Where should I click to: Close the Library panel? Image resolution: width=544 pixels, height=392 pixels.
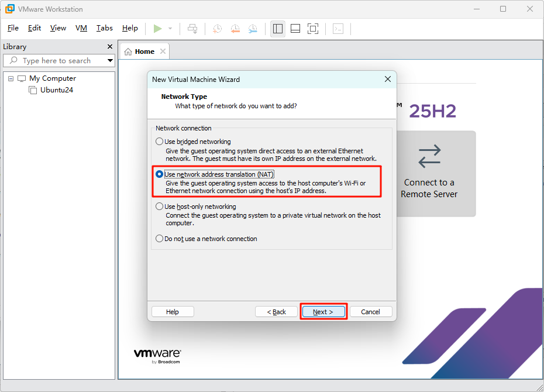pos(110,46)
